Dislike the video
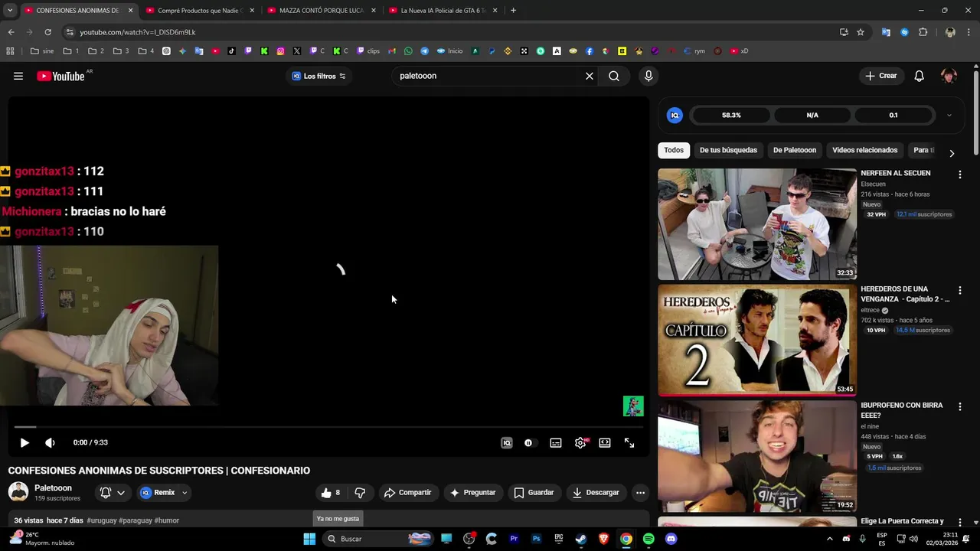The height and width of the screenshot is (551, 980). point(360,493)
